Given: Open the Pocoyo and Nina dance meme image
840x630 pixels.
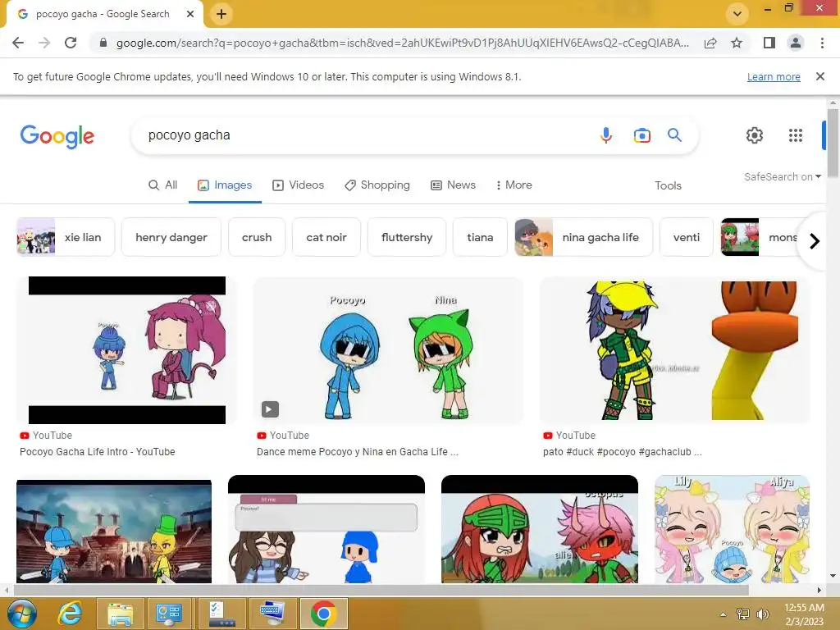Looking at the screenshot, I should click(x=388, y=350).
